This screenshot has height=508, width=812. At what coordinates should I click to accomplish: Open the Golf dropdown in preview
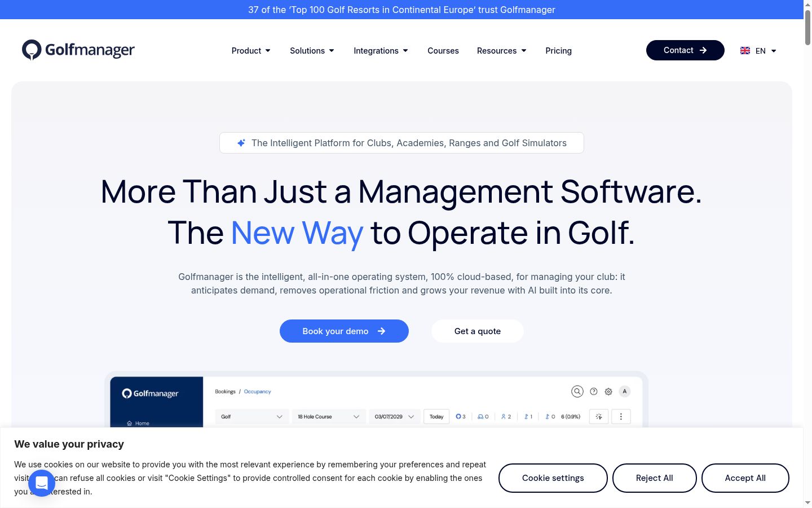(252, 417)
